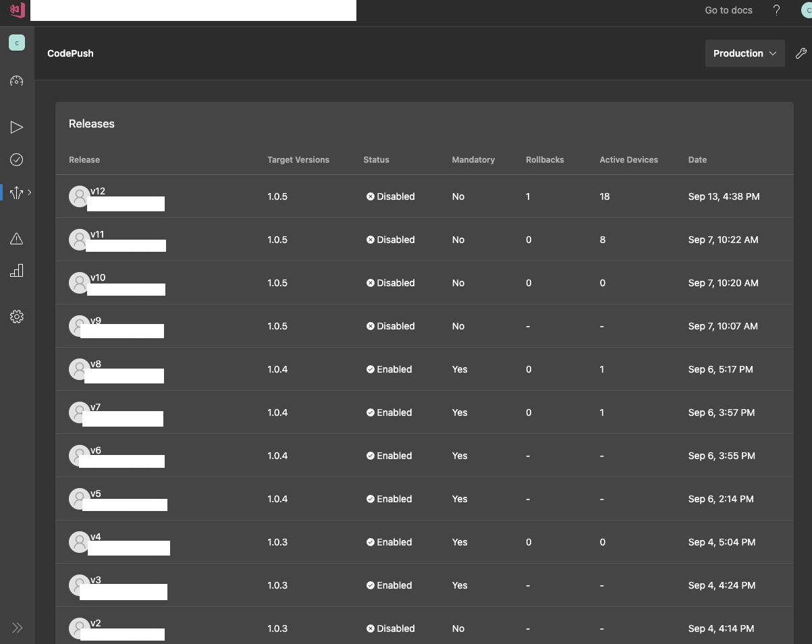
Task: Click the v5 release user avatar
Action: pos(79,499)
